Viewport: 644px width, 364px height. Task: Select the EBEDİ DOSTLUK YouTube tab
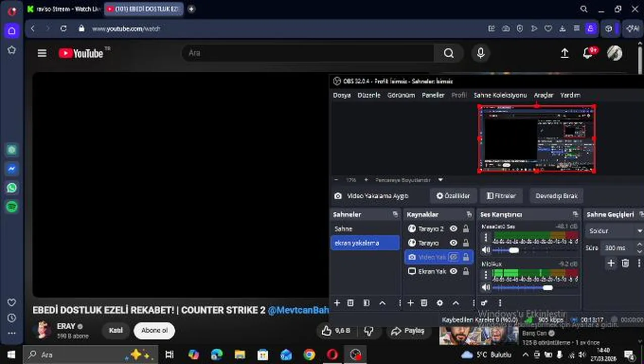pyautogui.click(x=144, y=9)
